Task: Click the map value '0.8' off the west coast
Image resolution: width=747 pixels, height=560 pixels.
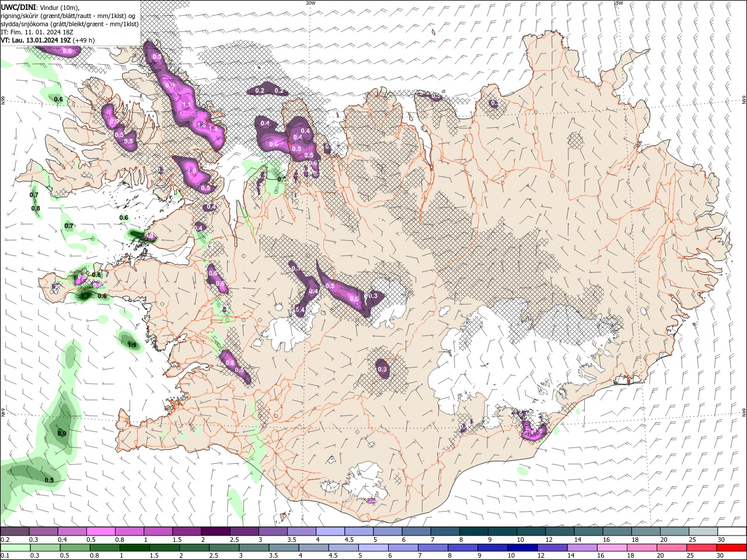Action: [36, 208]
